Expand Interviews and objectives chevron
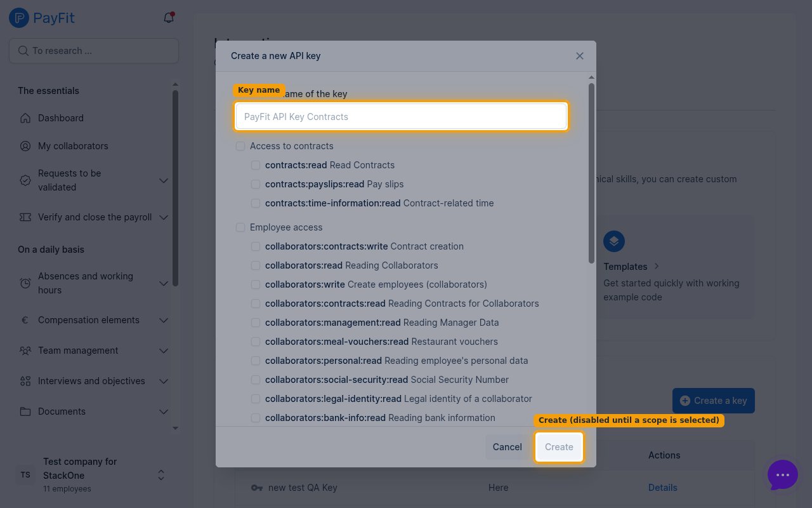Screen dimensions: 812x508 click(x=164, y=381)
